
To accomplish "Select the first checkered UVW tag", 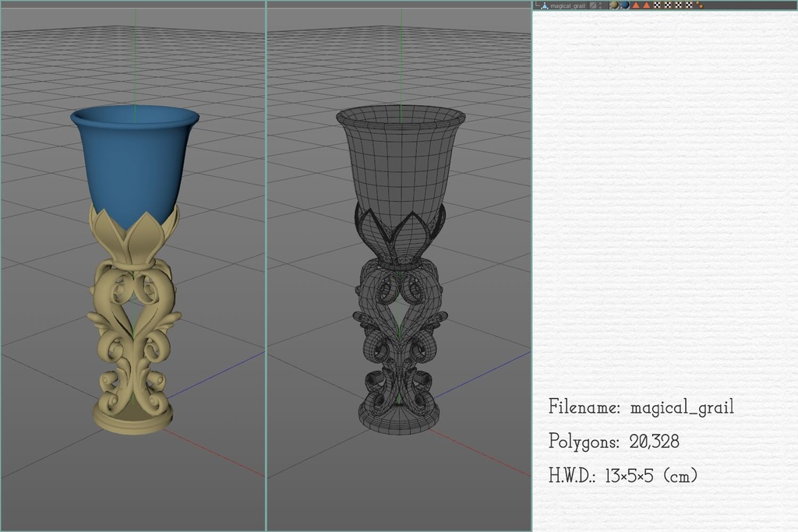I will click(x=657, y=5).
